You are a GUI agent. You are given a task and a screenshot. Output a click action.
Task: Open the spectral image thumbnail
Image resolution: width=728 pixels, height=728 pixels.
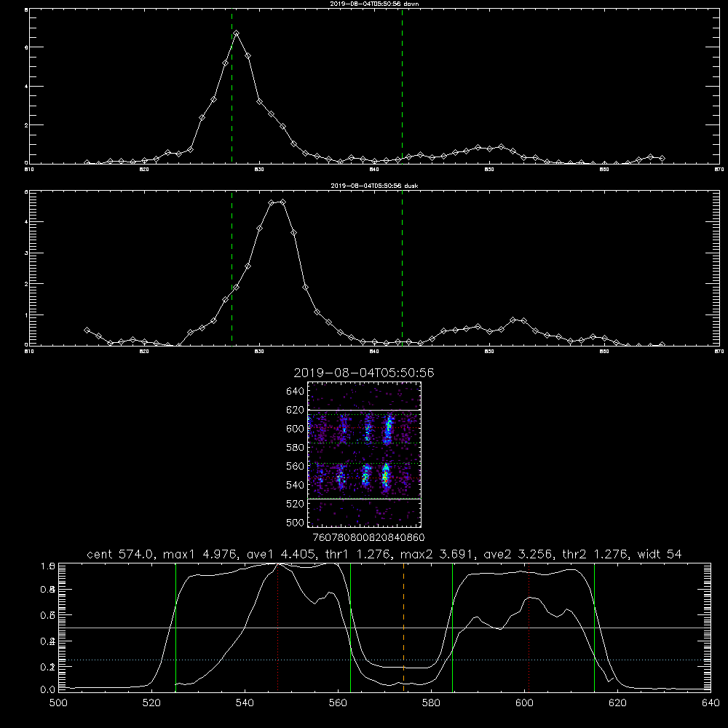pos(365,454)
